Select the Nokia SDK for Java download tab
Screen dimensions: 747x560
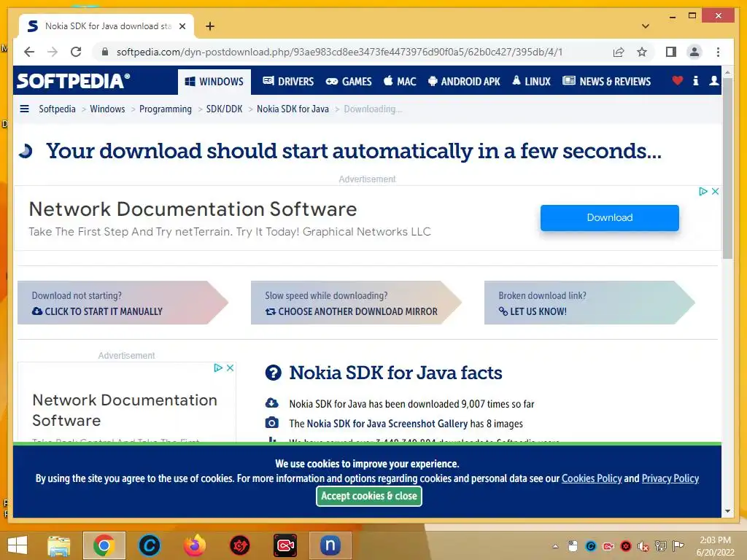click(107, 26)
